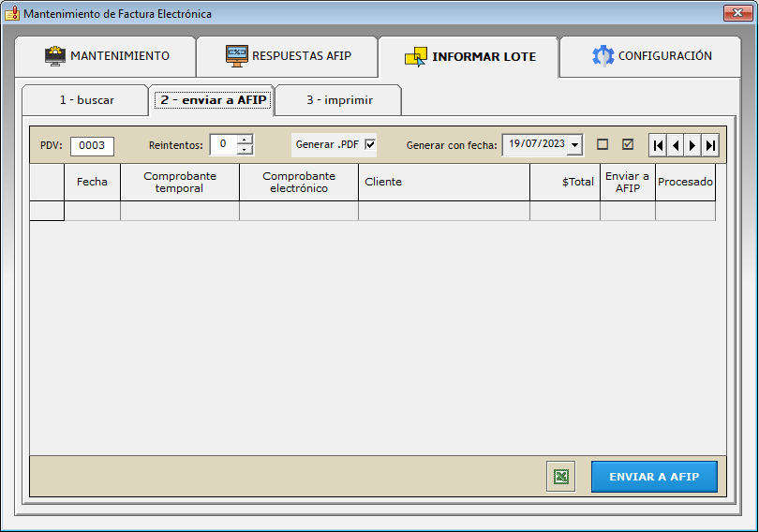Go to '1 - buscar' subtab
This screenshot has width=759, height=532.
[85, 100]
